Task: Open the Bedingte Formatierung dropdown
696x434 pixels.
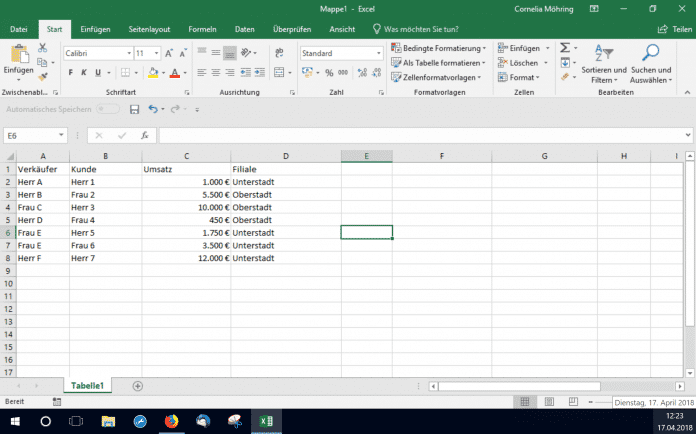Action: (438, 47)
